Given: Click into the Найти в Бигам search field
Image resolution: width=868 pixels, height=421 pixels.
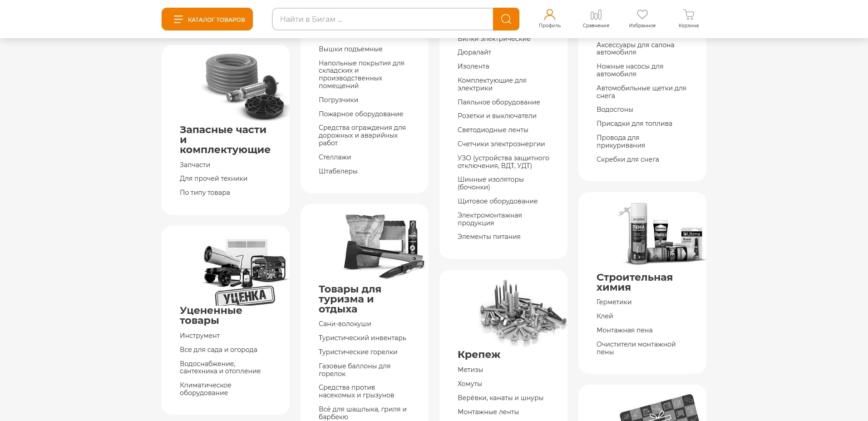Looking at the screenshot, I should tap(382, 19).
